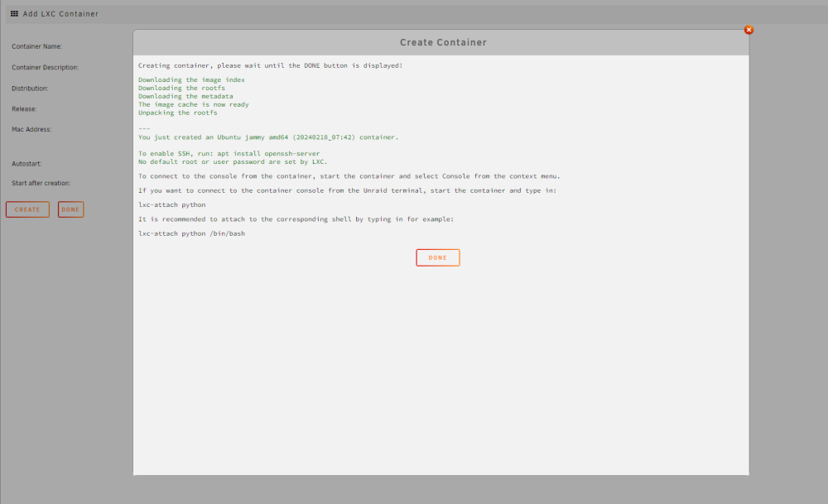
Task: Click the Autostart label
Action: 26,164
